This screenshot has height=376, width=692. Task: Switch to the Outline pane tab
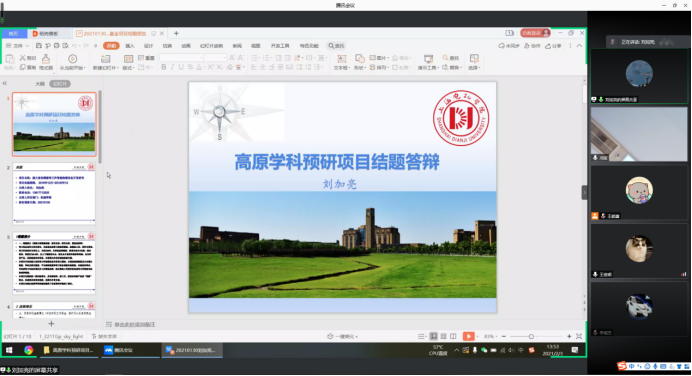click(x=40, y=83)
